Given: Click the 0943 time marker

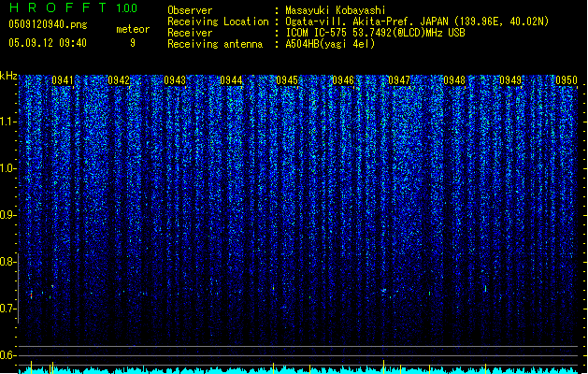Looking at the screenshot, I should [175, 80].
